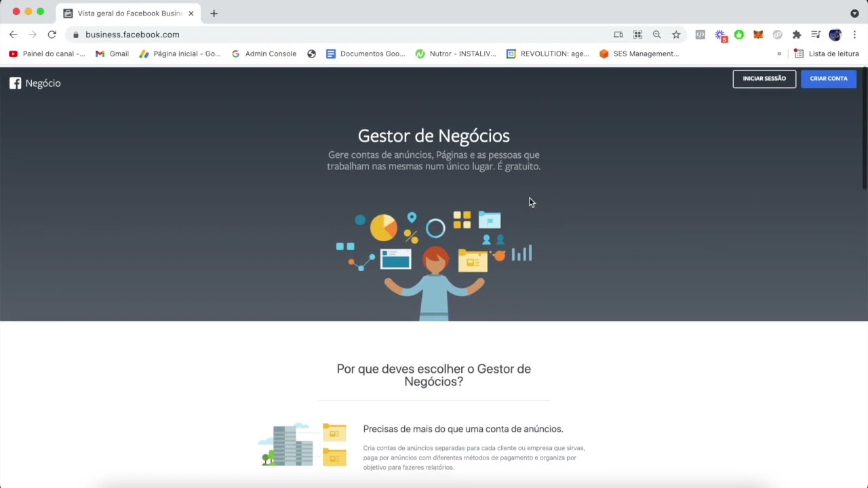The width and height of the screenshot is (868, 488).
Task: Click the QR code grid icon in address bar
Action: pos(637,35)
